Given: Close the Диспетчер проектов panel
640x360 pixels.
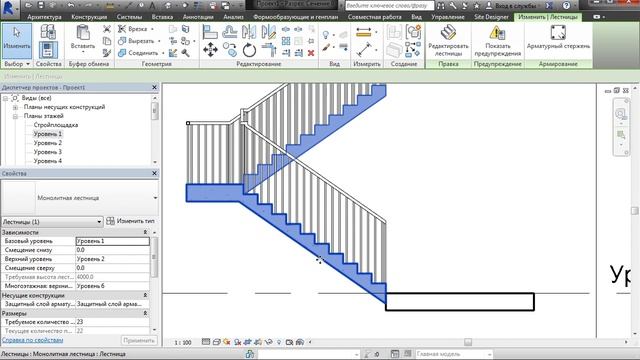Looking at the screenshot, I should tap(154, 87).
